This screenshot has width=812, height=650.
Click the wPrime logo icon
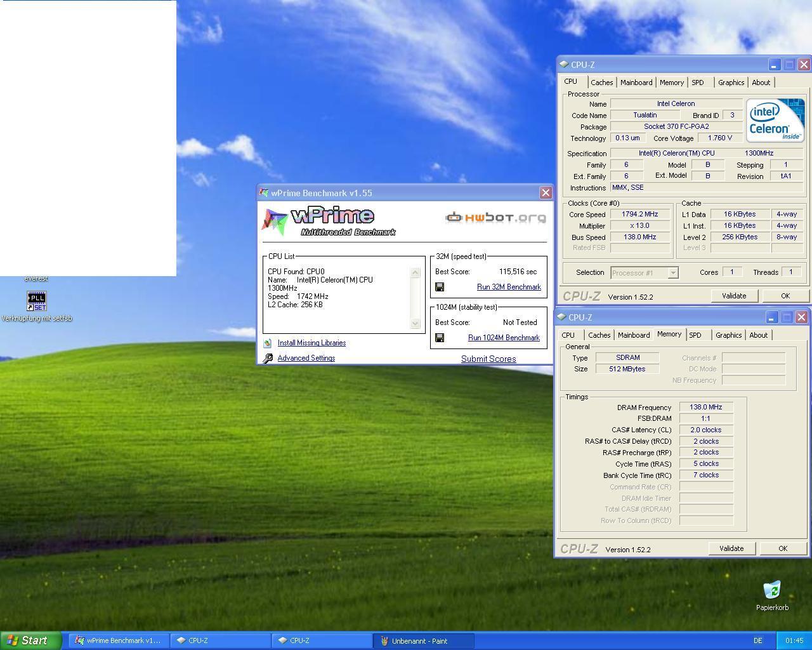tap(275, 222)
